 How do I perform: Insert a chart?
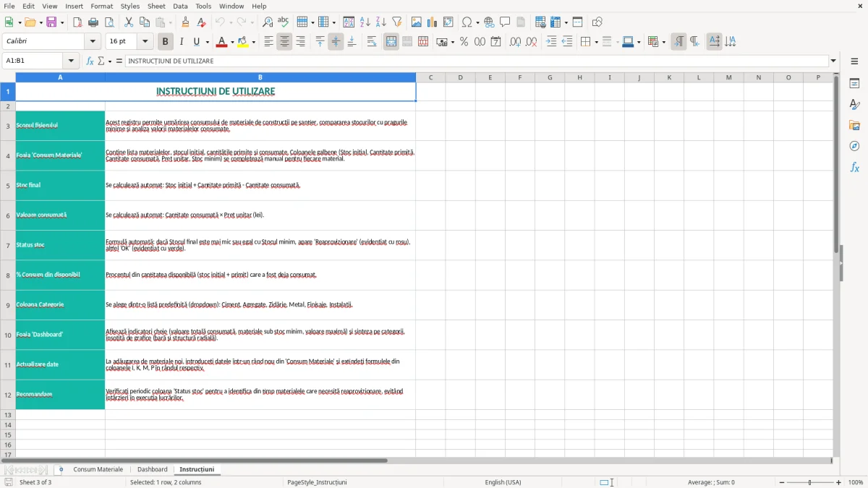(x=433, y=22)
